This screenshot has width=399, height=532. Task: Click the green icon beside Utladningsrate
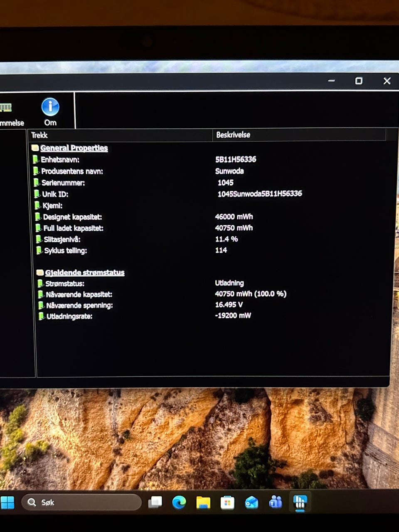point(42,316)
